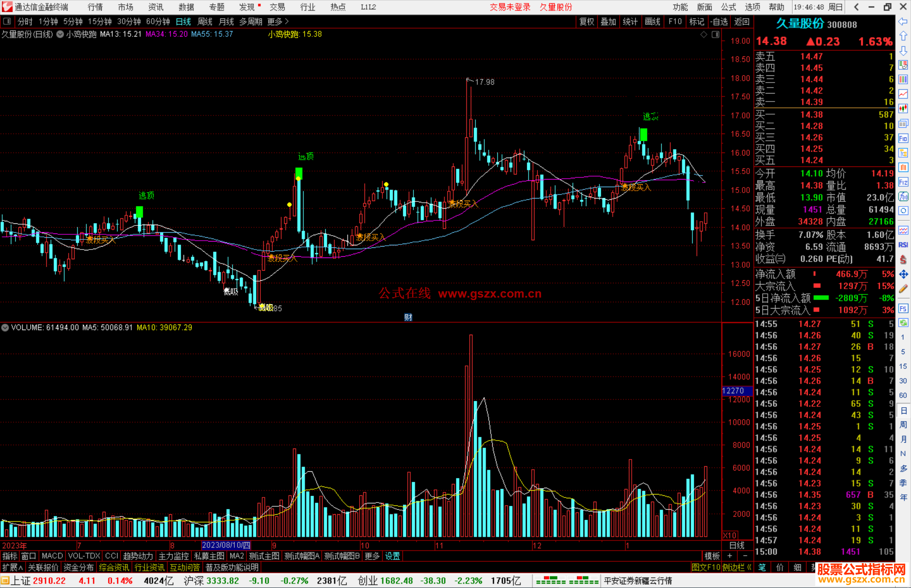This screenshot has height=588, width=911.
Task: Toggle the main chart indicator dropdown circle
Action: click(60, 35)
